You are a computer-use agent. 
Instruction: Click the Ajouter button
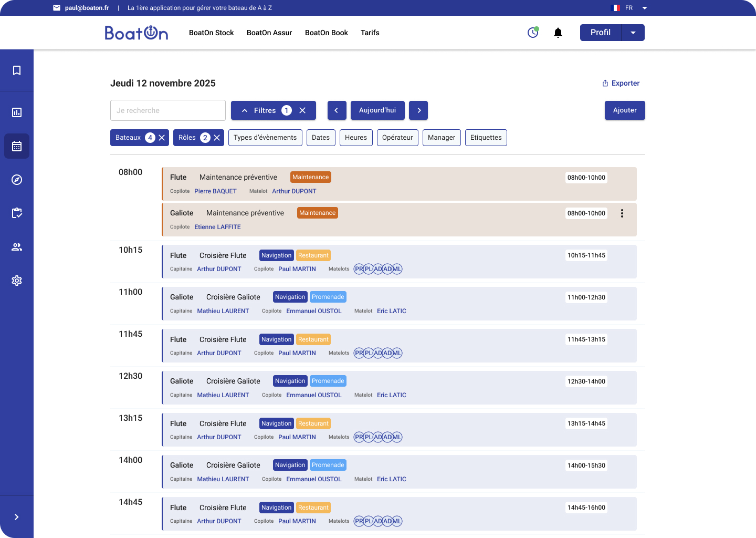click(625, 110)
